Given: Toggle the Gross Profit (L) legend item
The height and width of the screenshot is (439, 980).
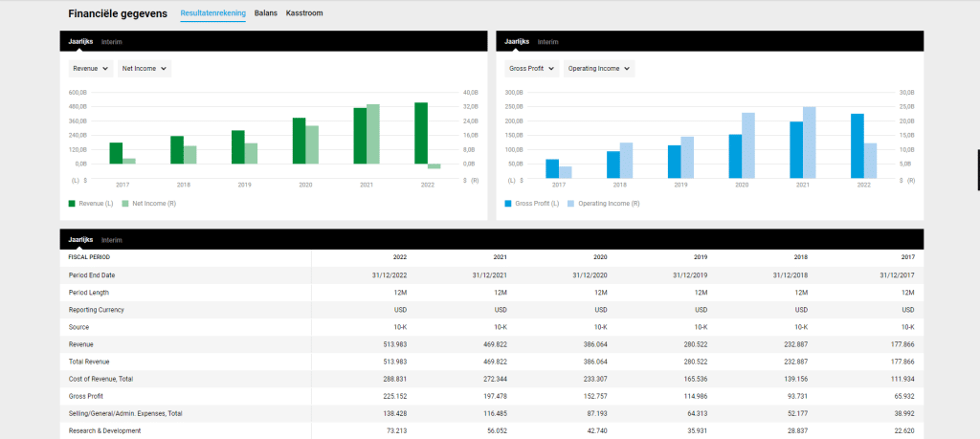Looking at the screenshot, I should pos(532,204).
